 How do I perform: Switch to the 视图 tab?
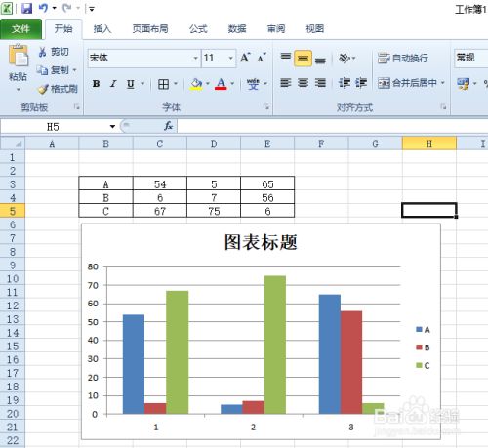click(314, 29)
